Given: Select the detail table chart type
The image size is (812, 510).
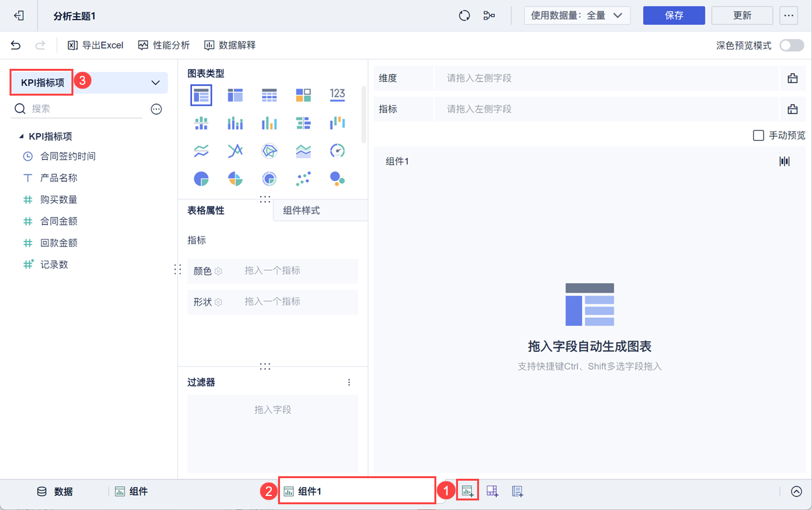Looking at the screenshot, I should coord(269,96).
